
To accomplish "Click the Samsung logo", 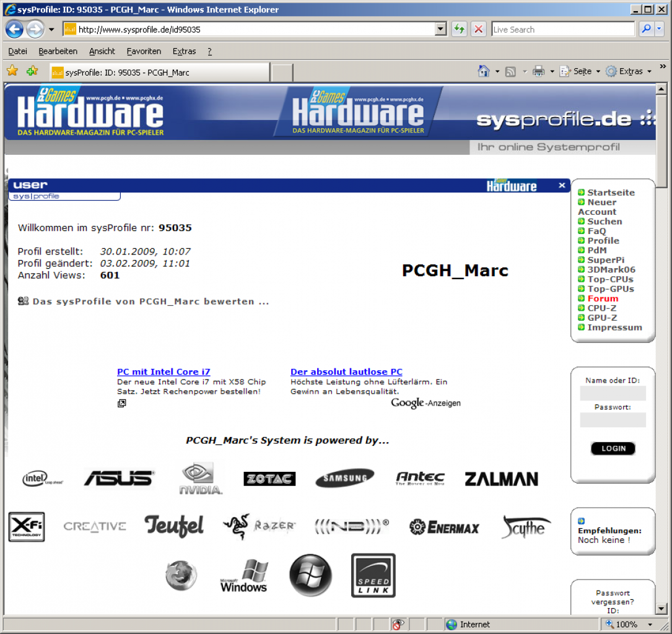I will click(344, 478).
